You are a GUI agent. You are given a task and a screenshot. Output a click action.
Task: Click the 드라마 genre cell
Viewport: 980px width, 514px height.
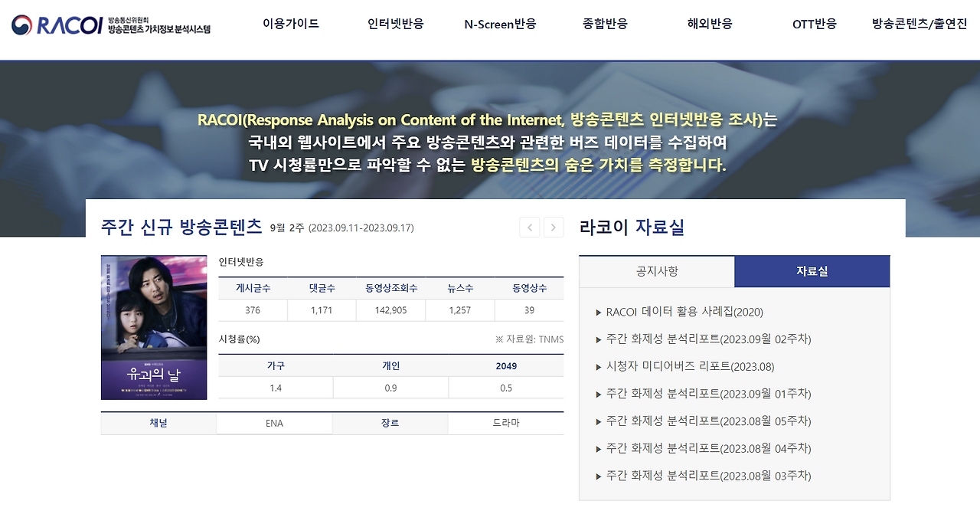506,423
